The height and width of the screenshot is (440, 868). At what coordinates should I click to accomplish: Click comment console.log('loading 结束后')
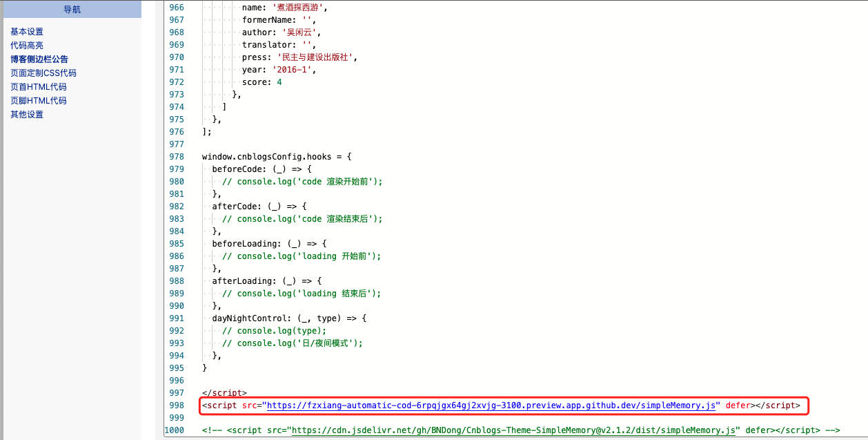(x=302, y=294)
